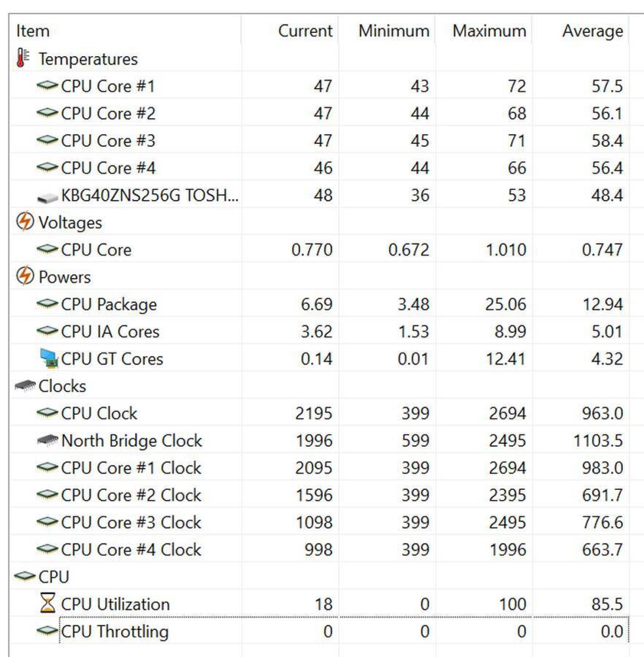
Task: Click the drive minimum temperature value 36
Action: click(x=420, y=195)
